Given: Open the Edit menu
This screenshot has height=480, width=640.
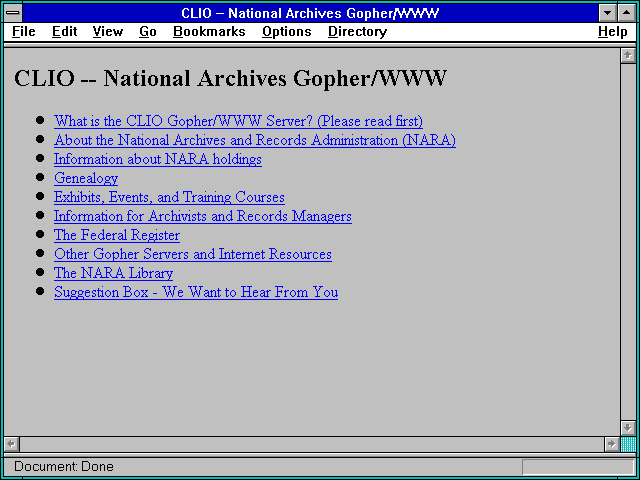Looking at the screenshot, I should tap(64, 32).
